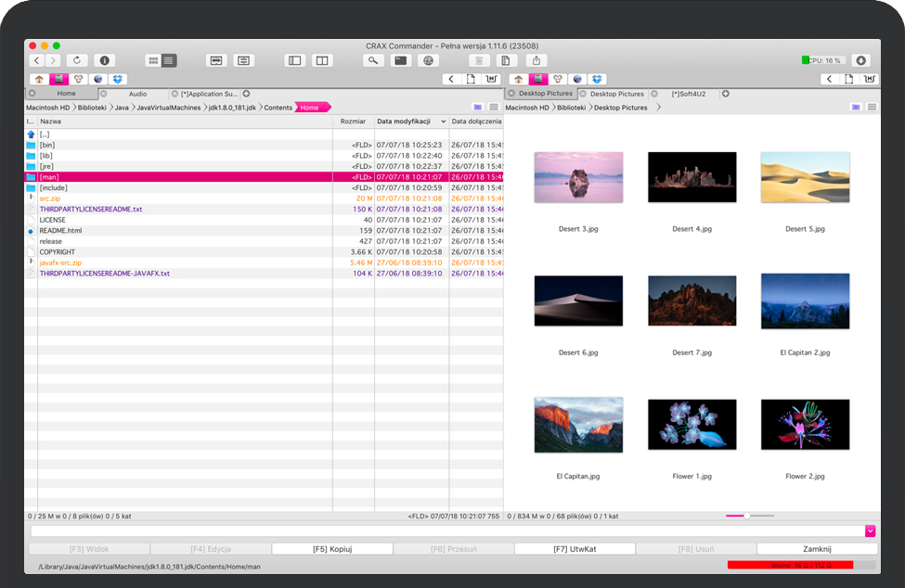Switch to the Audio tab
This screenshot has width=905, height=588.
137,94
